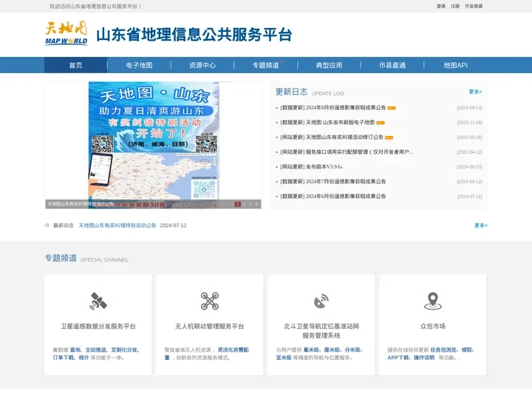
Task: Click the map pin icon for 众包市场
Action: point(433,301)
